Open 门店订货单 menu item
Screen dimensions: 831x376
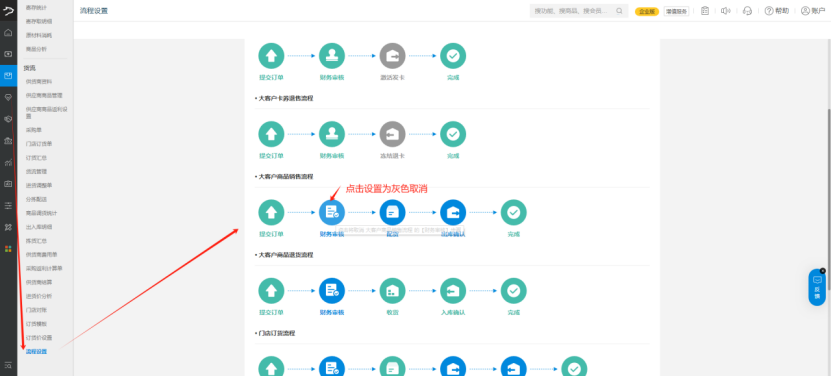coord(39,144)
